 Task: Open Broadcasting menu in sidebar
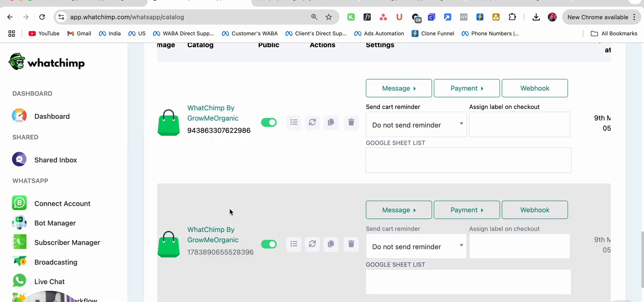coord(56,262)
